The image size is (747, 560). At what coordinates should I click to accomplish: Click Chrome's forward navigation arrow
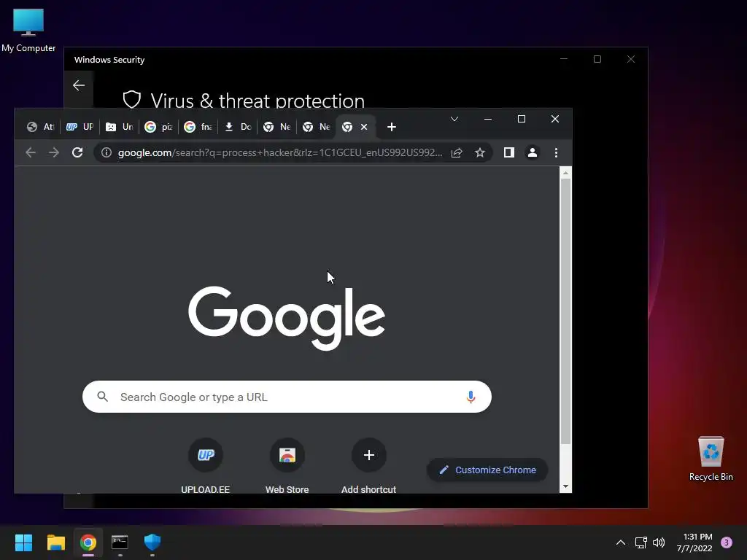54,152
